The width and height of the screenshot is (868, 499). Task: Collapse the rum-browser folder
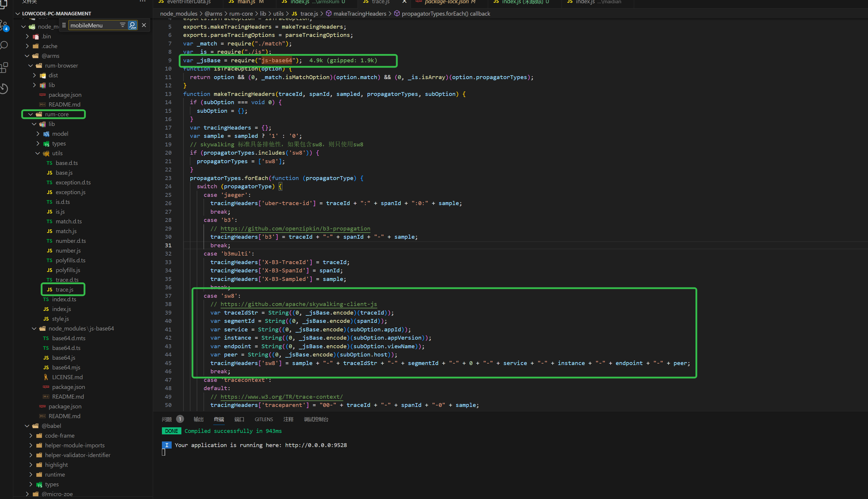30,66
